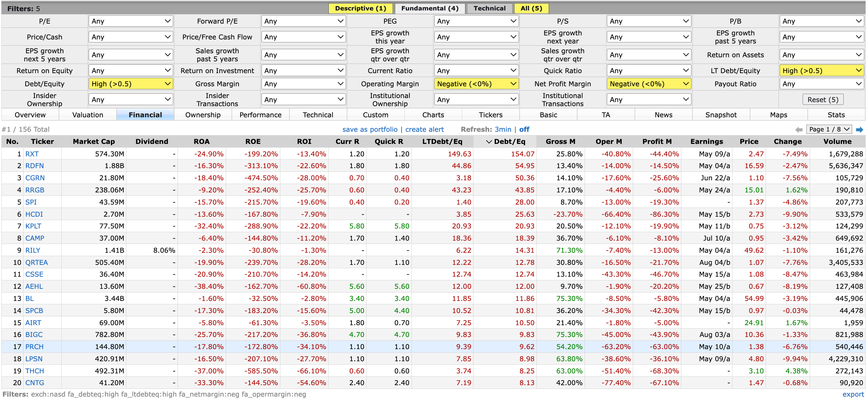This screenshot has height=401, width=868.
Task: Open the RILY ticker link
Action: pyautogui.click(x=33, y=250)
